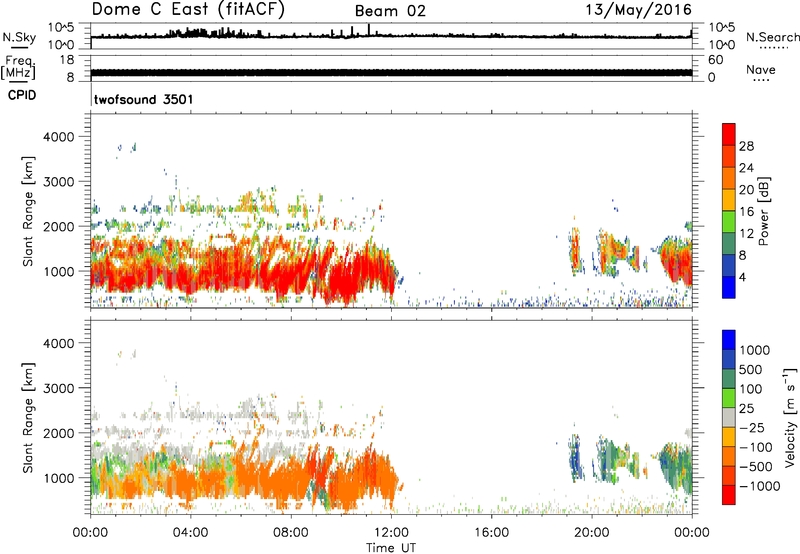Click the "-100" label on the velocity colorbar

pos(755,447)
